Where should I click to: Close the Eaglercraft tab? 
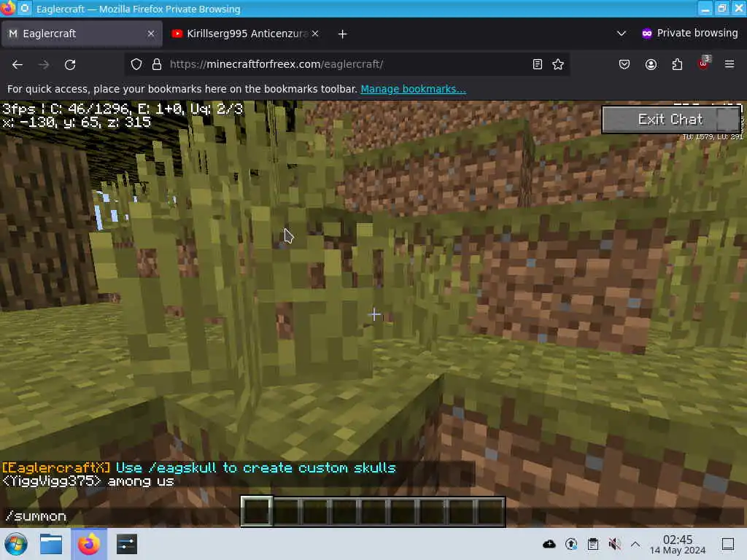click(150, 34)
